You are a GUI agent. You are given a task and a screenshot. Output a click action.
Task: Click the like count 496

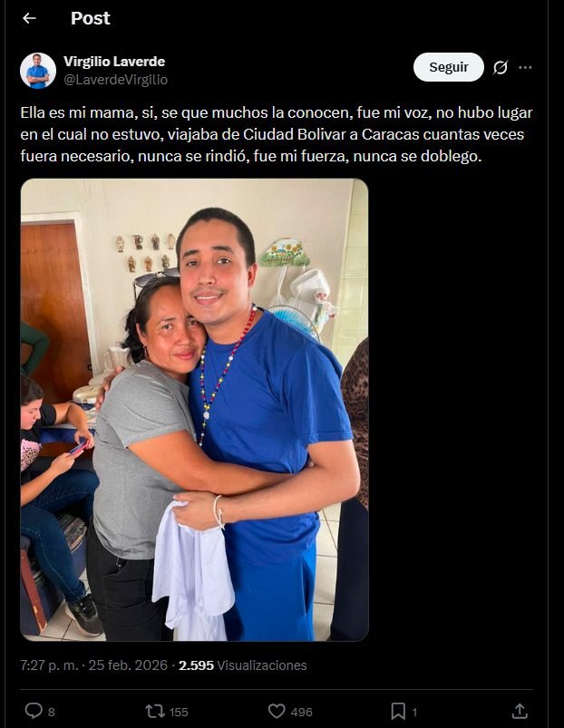coord(301,713)
